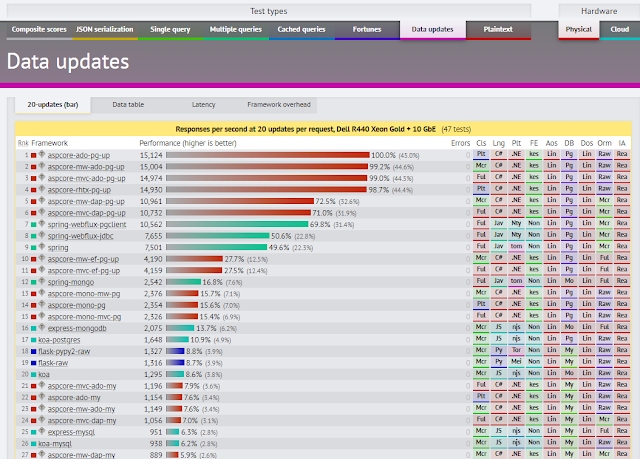Screen dimensions: 640x459
Task: Open the Fortunes tab
Action: (367, 29)
